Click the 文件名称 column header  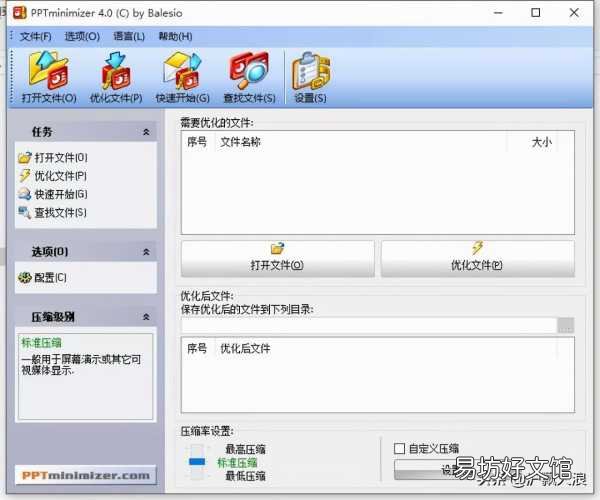click(x=240, y=142)
